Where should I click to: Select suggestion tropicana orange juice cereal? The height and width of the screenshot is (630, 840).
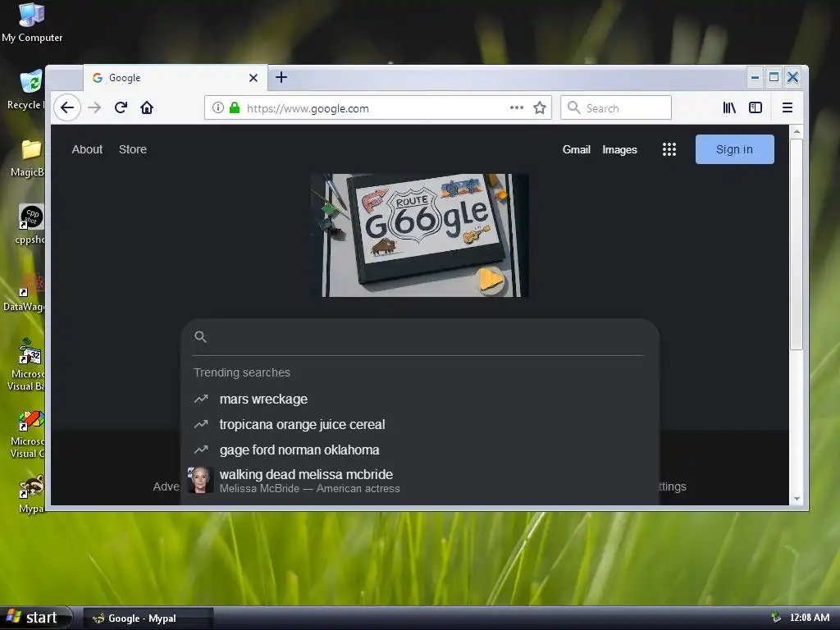click(421, 424)
